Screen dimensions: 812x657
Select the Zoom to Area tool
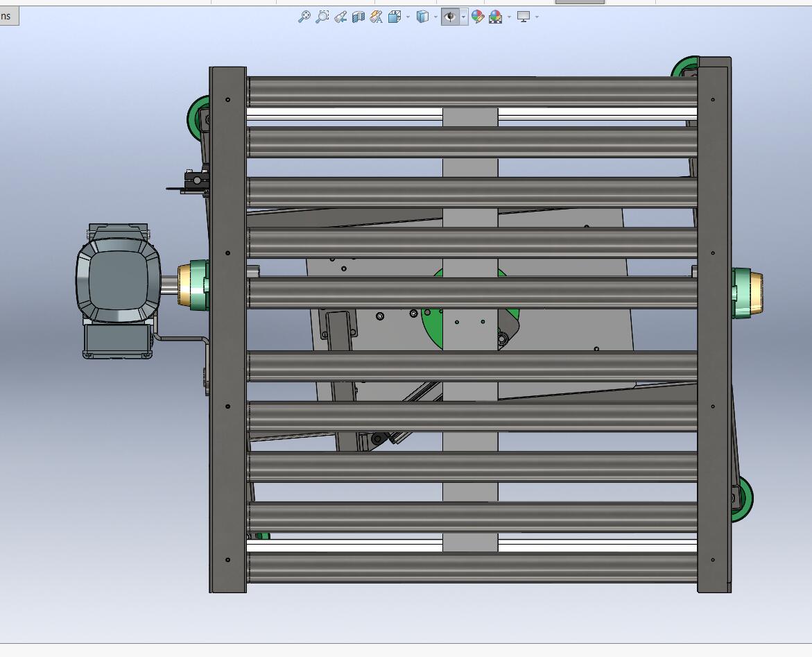click(322, 17)
